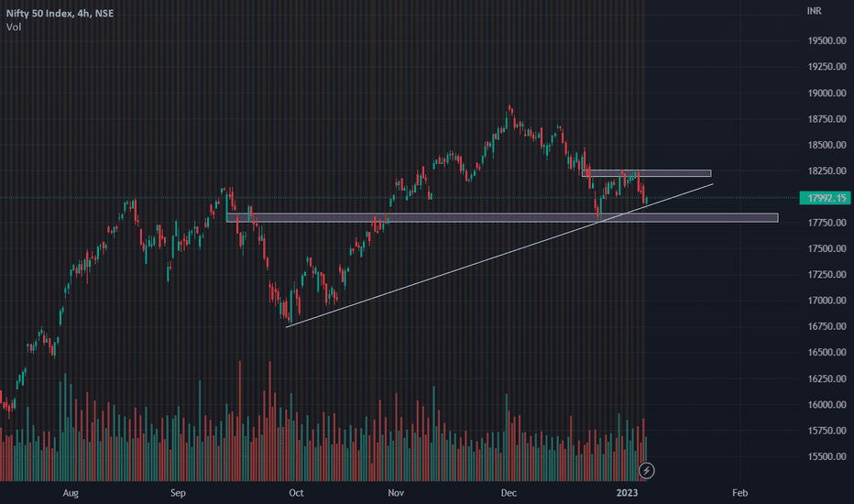
Task: Click the 18500.00 price axis label
Action: [827, 145]
